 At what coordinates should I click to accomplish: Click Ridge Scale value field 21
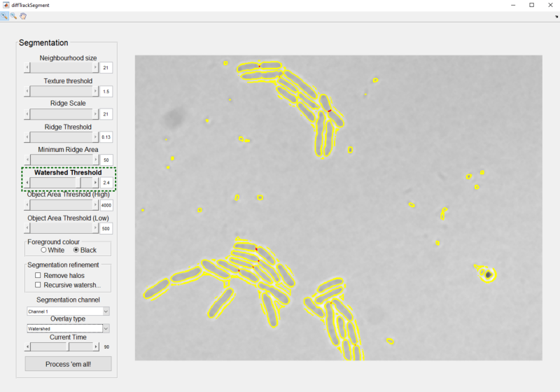pyautogui.click(x=106, y=114)
